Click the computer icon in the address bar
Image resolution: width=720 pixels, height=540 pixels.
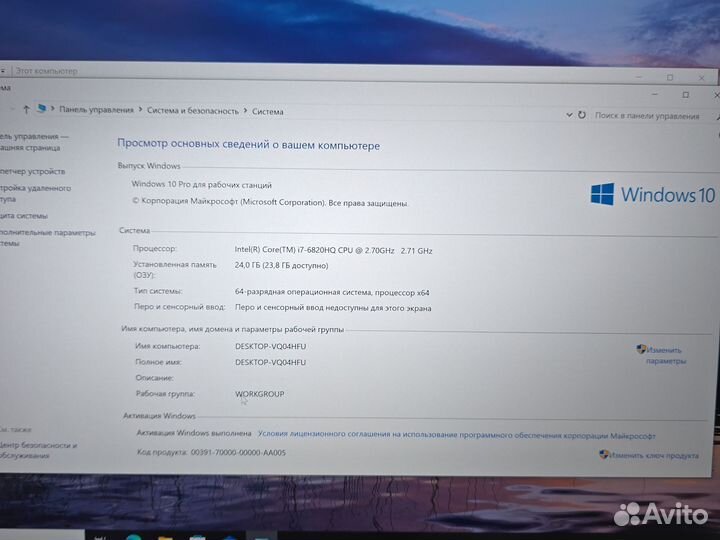click(41, 108)
